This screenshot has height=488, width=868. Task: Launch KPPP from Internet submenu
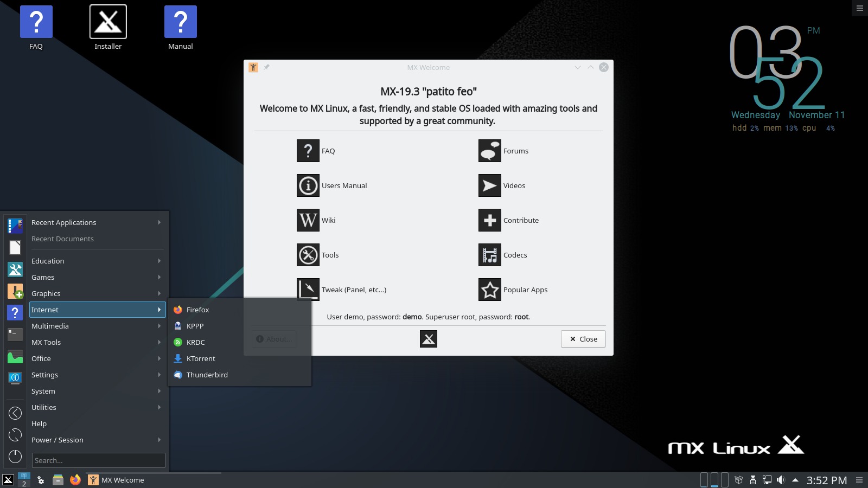tap(240, 326)
